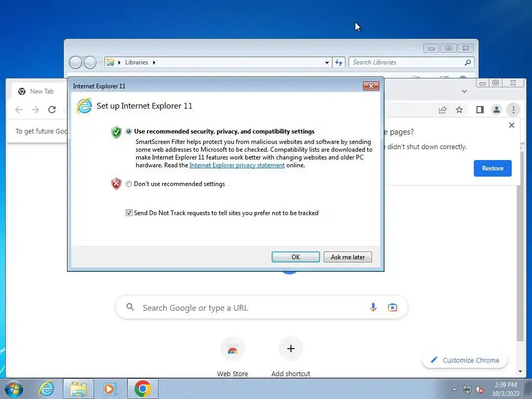Open Chrome three-dot menu

point(513,110)
